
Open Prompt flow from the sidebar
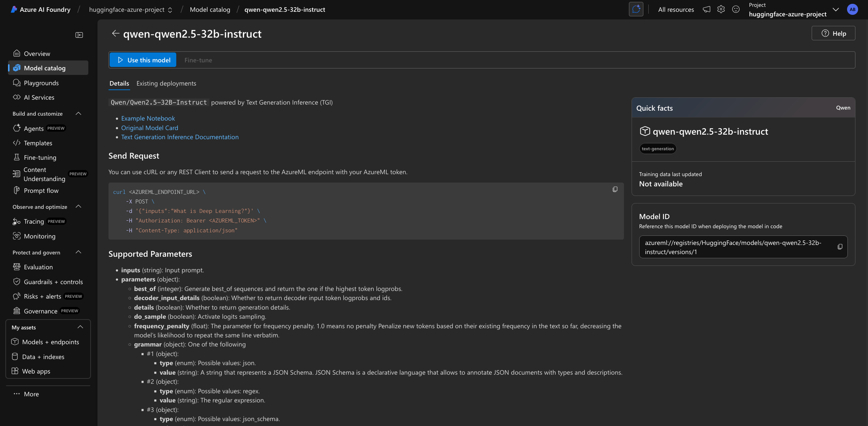click(41, 191)
